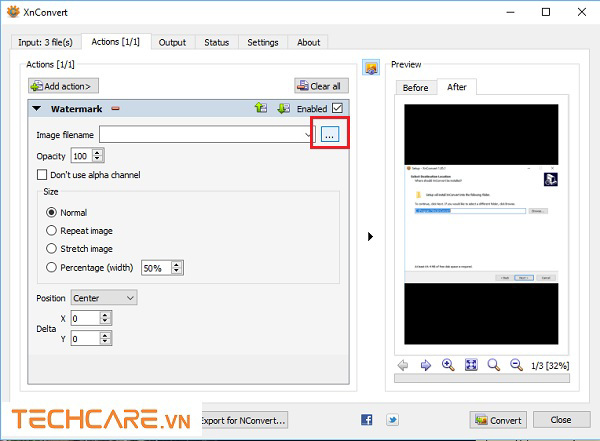Open the Status tab
The height and width of the screenshot is (441, 600).
(x=217, y=42)
